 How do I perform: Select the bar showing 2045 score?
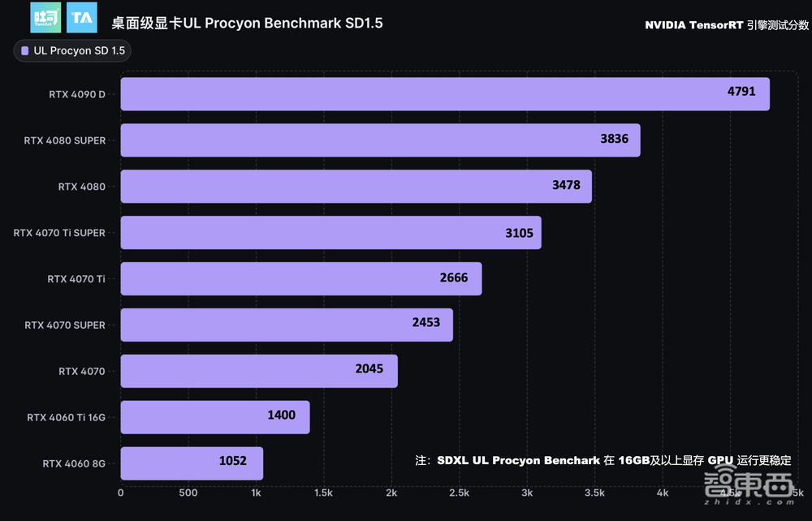pos(259,371)
